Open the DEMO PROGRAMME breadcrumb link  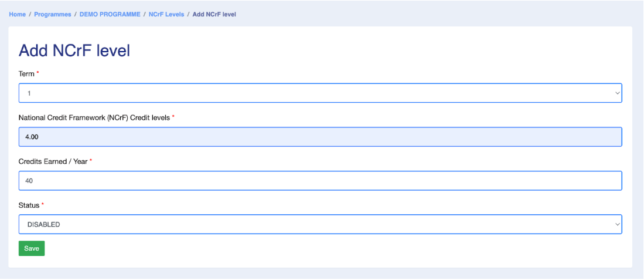(x=110, y=14)
